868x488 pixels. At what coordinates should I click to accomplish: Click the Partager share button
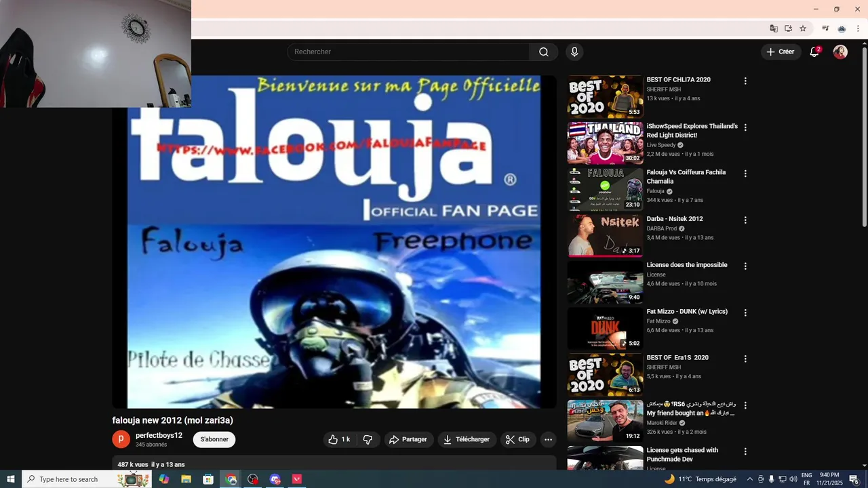click(409, 439)
